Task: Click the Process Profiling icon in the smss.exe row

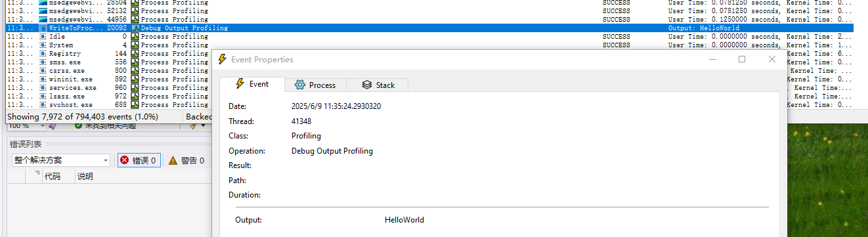Action: point(135,62)
